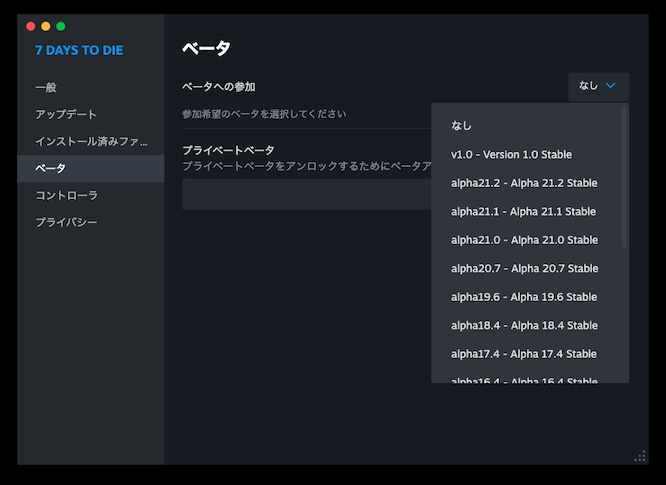666x485 pixels.
Task: Select なし option in dropdown list
Action: pos(461,126)
